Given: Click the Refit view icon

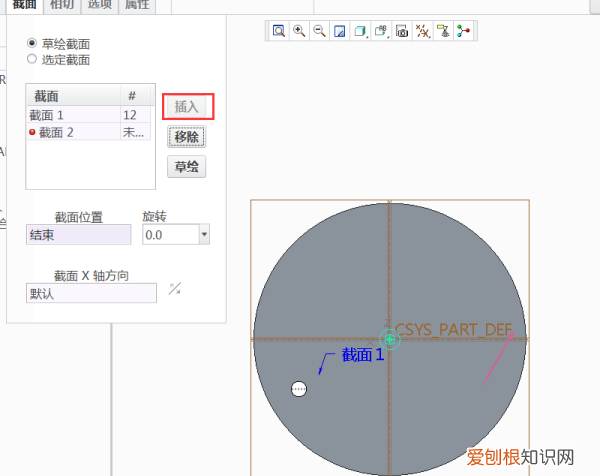Looking at the screenshot, I should pos(279,31).
